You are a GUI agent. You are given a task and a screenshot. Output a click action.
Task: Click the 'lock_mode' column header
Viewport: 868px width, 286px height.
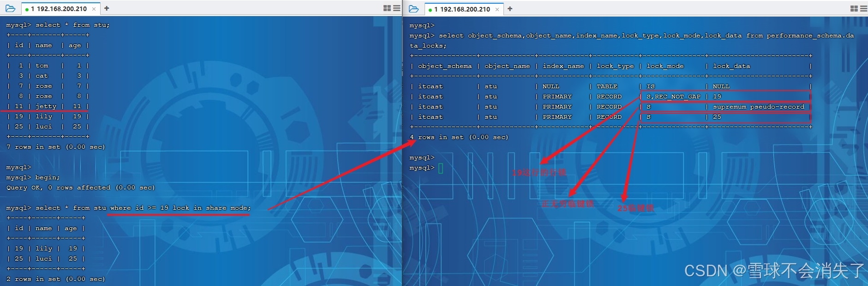coord(665,66)
